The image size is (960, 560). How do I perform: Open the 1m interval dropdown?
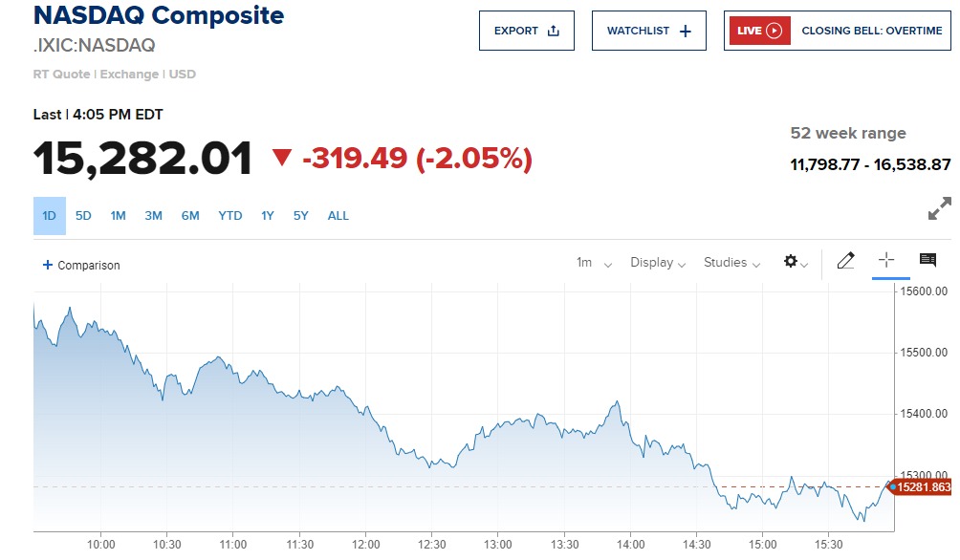(x=594, y=263)
